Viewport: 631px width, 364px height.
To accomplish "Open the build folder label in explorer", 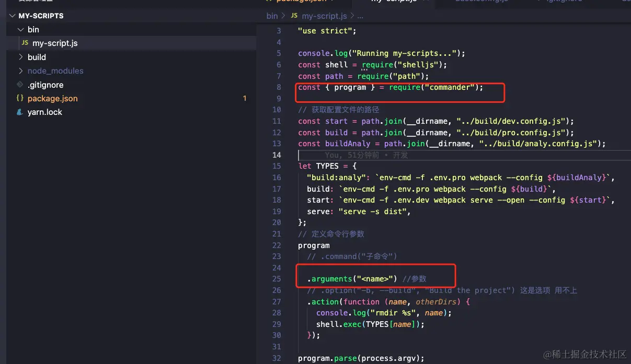I will [37, 57].
